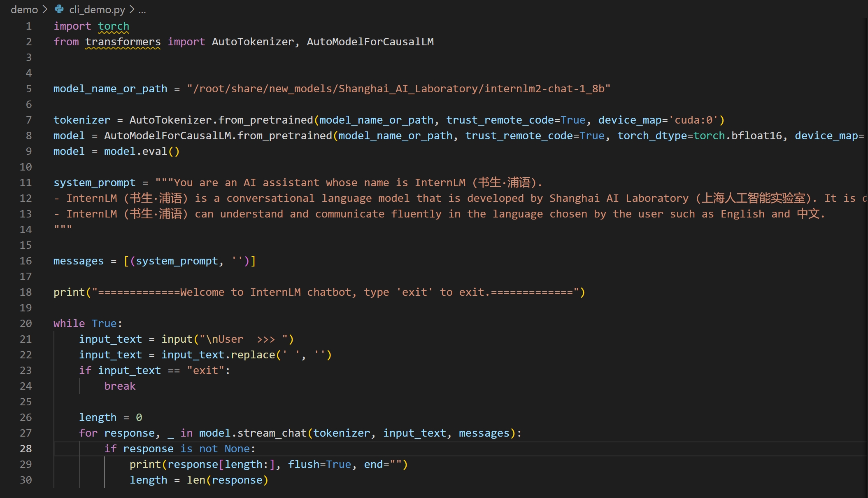Click stream_chat in the for loop
The height and width of the screenshot is (498, 868).
tap(272, 433)
